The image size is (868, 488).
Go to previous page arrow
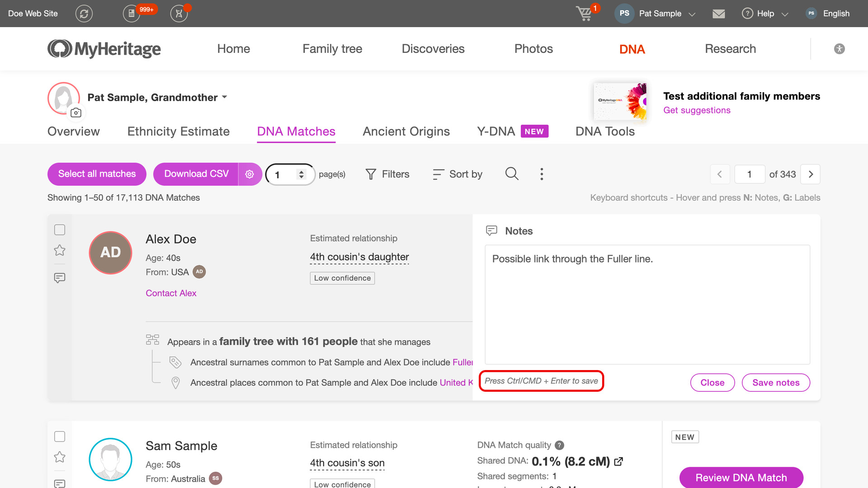[x=720, y=174]
